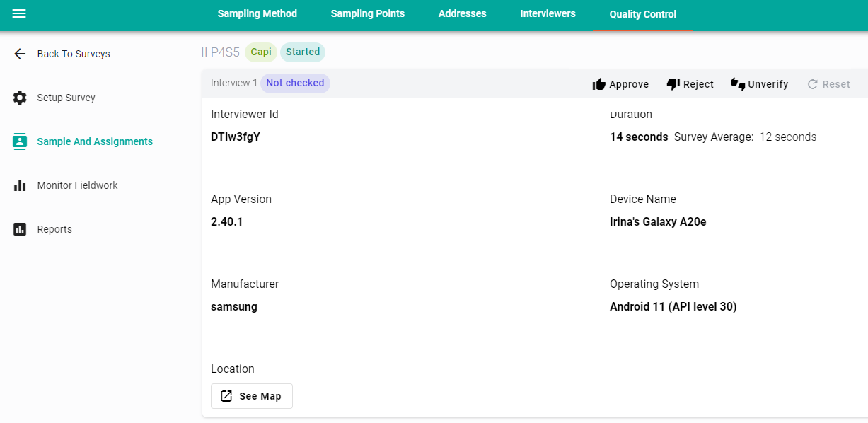The height and width of the screenshot is (423, 868).
Task: Click the back arrow icon
Action: [x=20, y=54]
